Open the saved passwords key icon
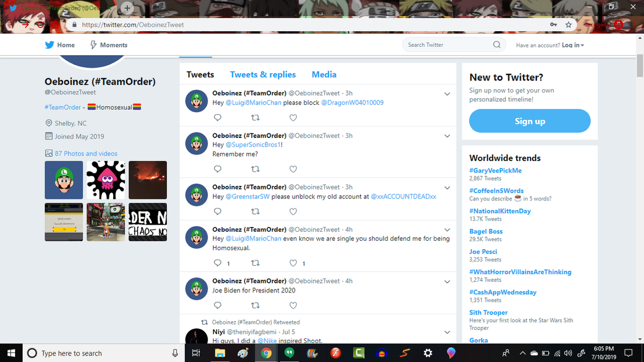Image resolution: width=644 pixels, height=362 pixels. 553,24
